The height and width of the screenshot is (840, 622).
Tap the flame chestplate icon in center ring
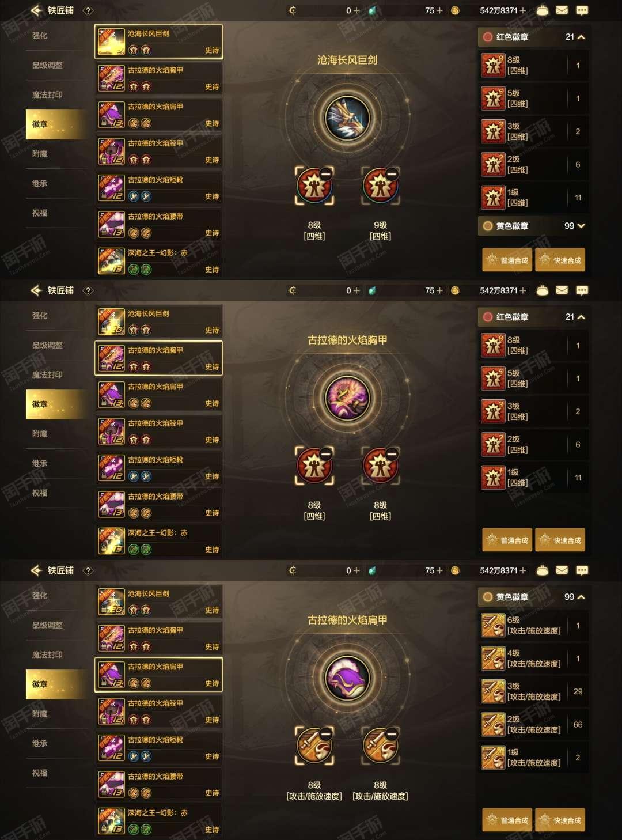pyautogui.click(x=347, y=398)
